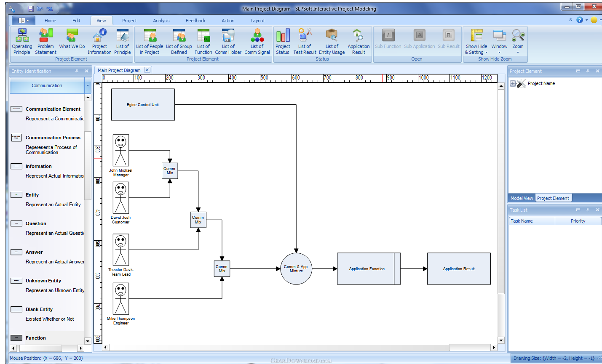Click the What We Do icon

tap(72, 39)
